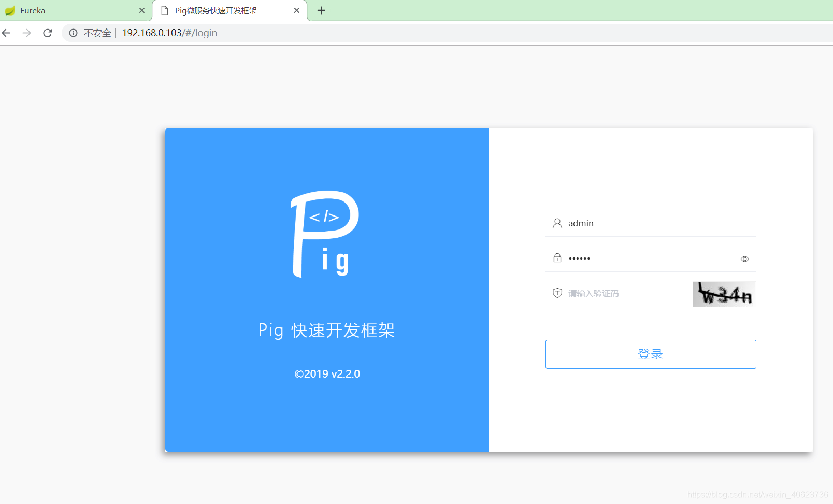
Task: Close the Eureka tab
Action: pos(142,10)
